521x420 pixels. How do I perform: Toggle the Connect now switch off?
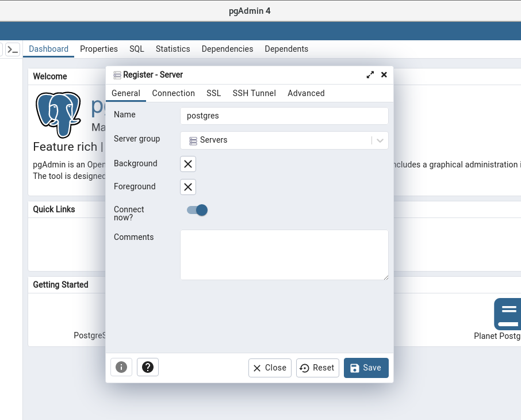pos(197,210)
